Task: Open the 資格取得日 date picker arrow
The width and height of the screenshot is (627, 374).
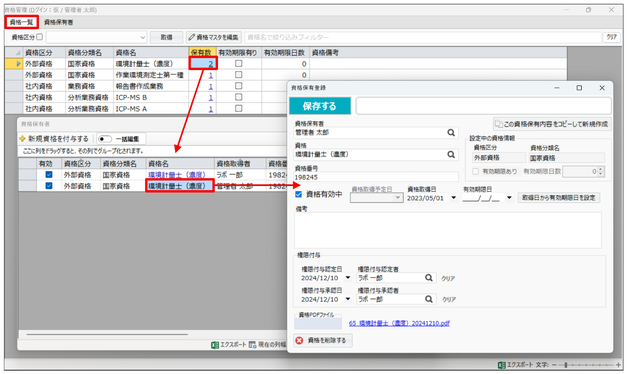Action: (x=453, y=198)
